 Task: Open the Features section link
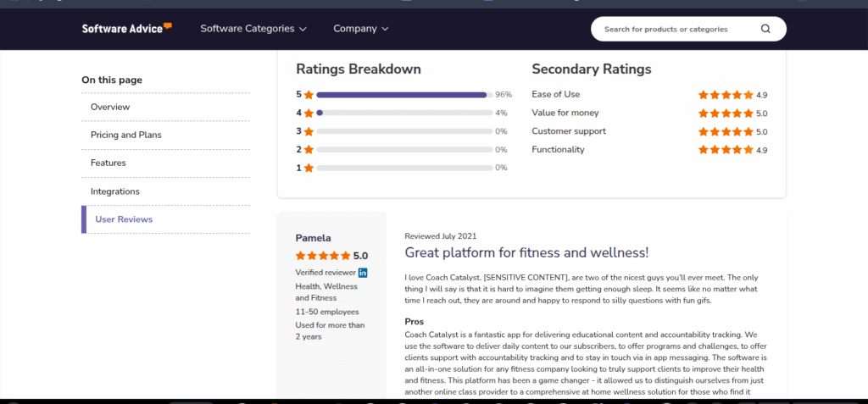pos(108,163)
